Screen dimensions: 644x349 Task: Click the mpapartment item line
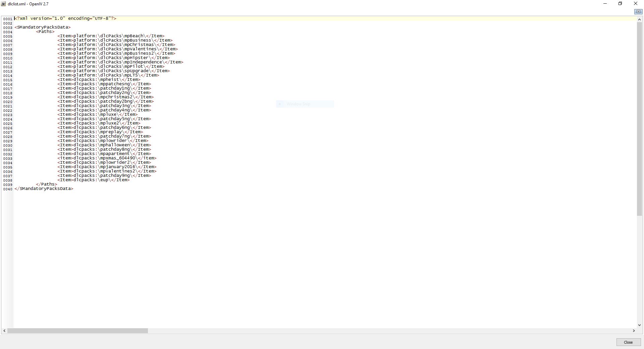(x=104, y=154)
